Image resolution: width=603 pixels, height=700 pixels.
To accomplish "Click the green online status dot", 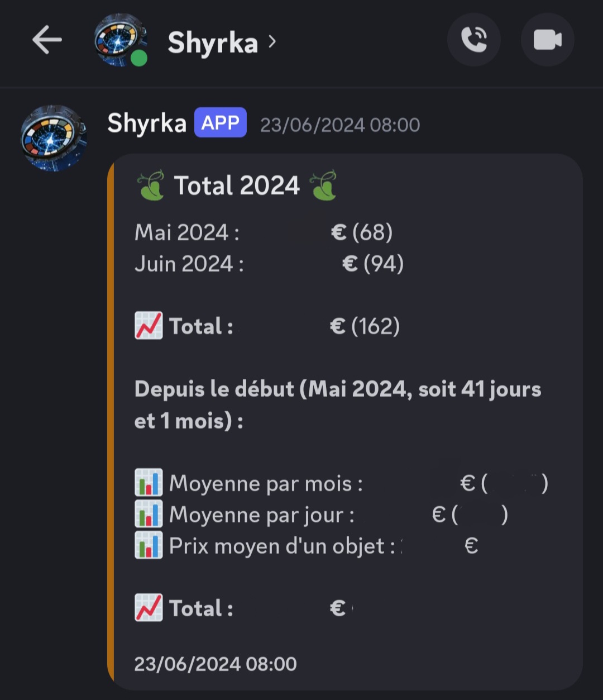I will click(x=139, y=58).
